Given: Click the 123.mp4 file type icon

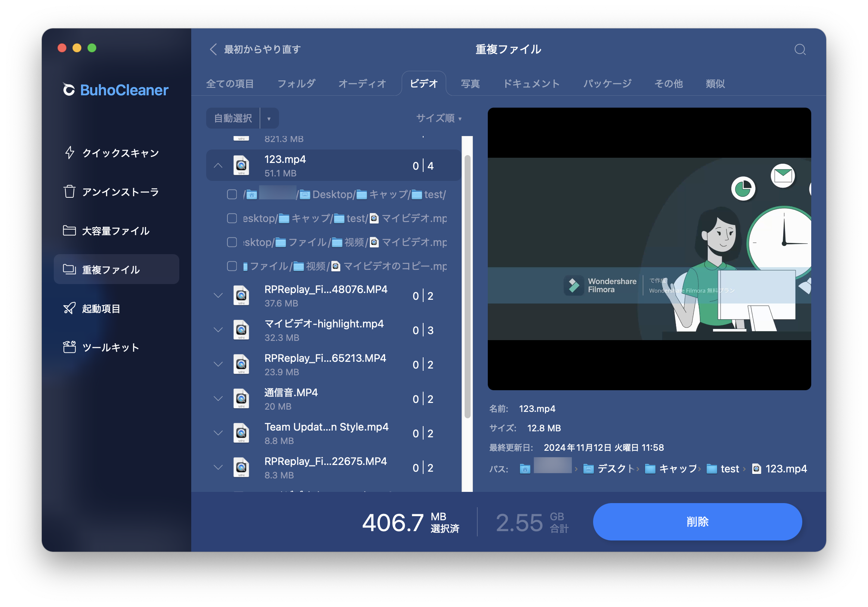Looking at the screenshot, I should (241, 165).
